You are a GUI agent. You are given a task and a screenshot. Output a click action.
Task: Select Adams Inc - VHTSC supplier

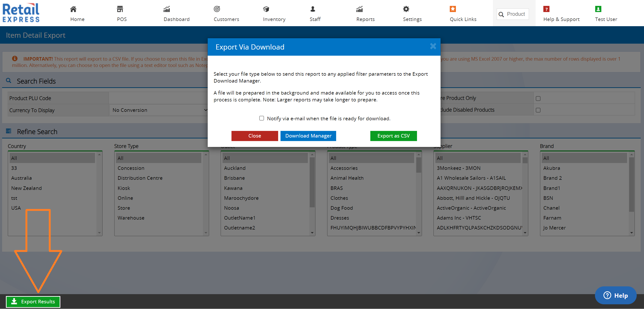(x=478, y=218)
